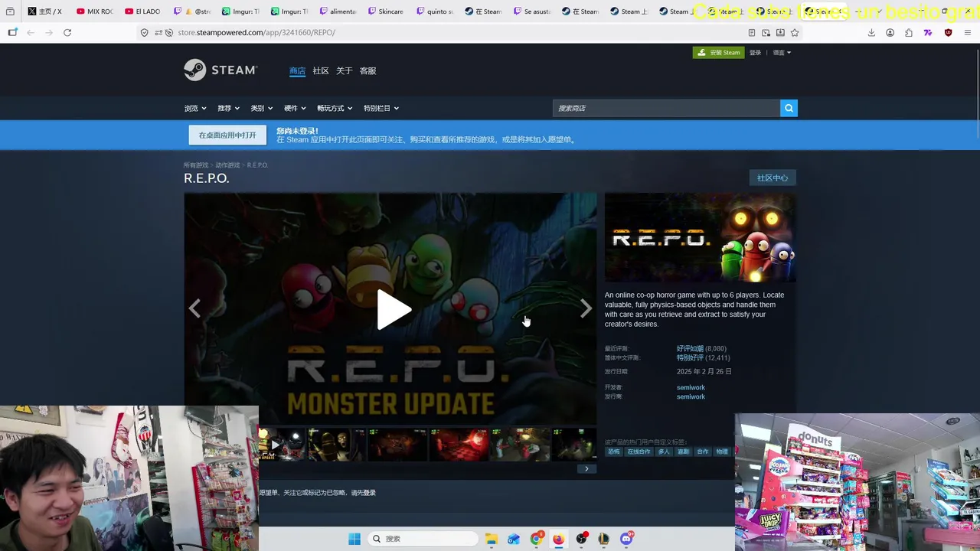
Task: Open Firefox account profile icon
Action: pos(890,32)
